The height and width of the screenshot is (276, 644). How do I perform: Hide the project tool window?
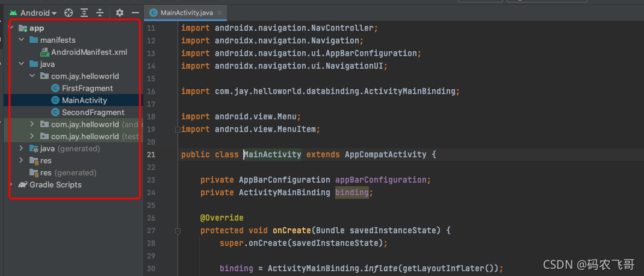[135, 13]
